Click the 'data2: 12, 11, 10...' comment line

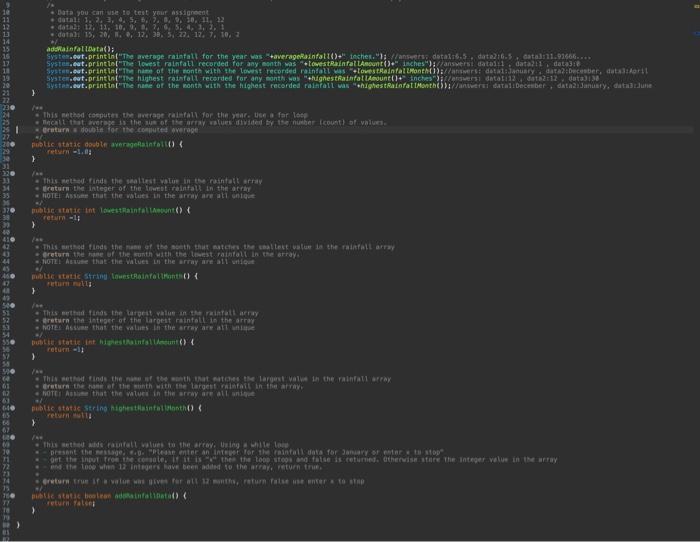tap(138, 27)
